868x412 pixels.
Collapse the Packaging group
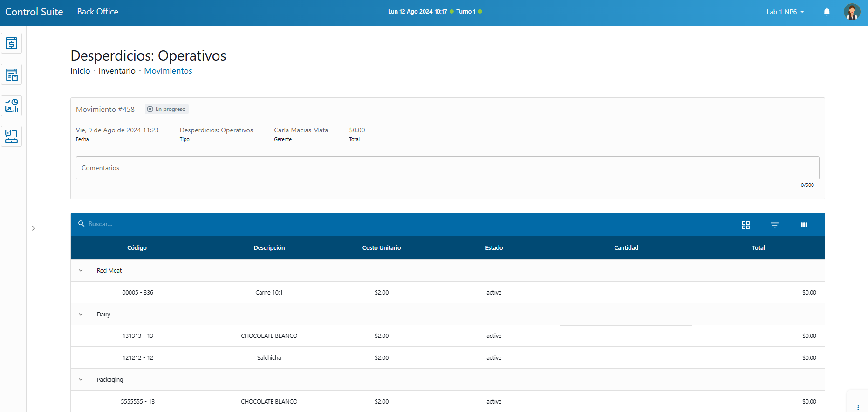coord(81,379)
